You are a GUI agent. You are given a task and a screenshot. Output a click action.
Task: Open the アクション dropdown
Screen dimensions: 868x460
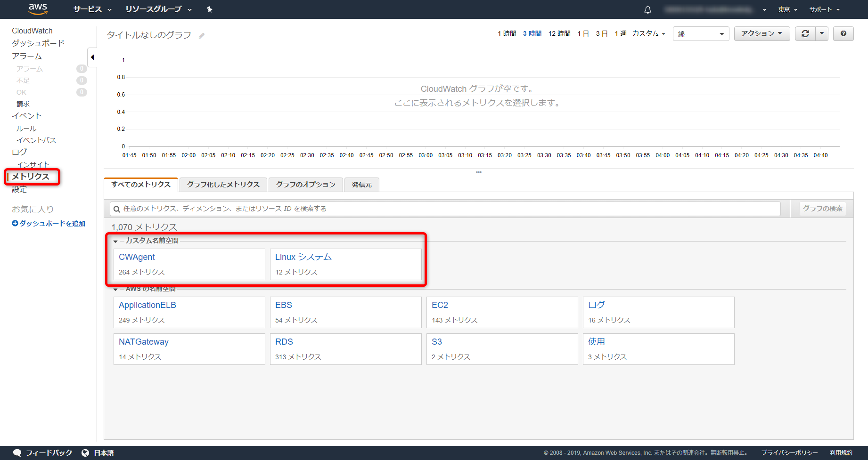click(x=762, y=33)
